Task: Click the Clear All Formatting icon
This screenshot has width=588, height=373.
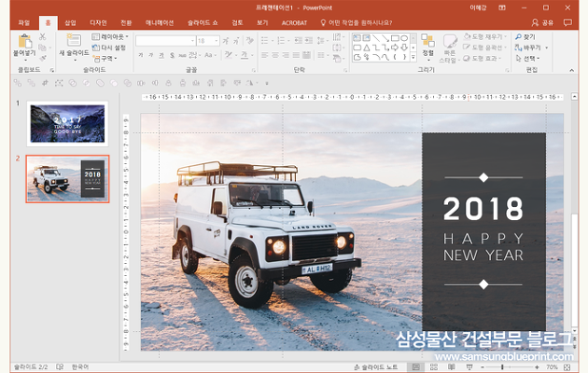Action: pyautogui.click(x=250, y=40)
